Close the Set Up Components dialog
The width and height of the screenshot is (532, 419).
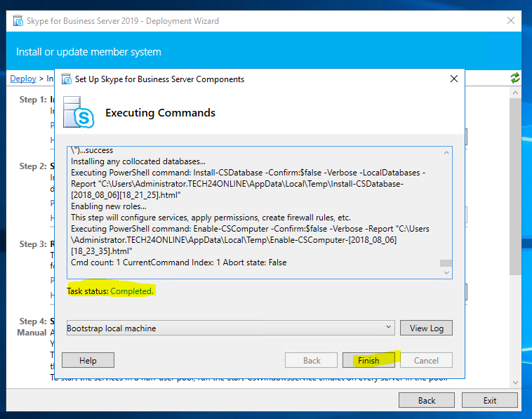click(453, 79)
